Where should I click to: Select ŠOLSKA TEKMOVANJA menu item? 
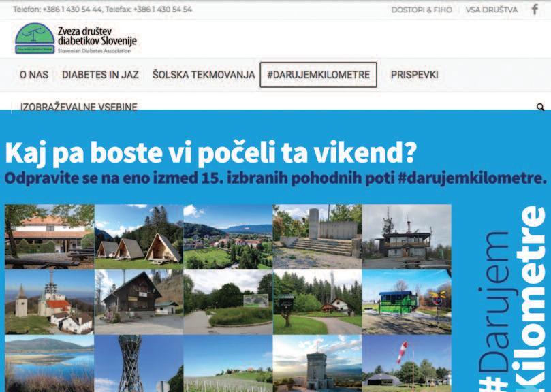(204, 75)
